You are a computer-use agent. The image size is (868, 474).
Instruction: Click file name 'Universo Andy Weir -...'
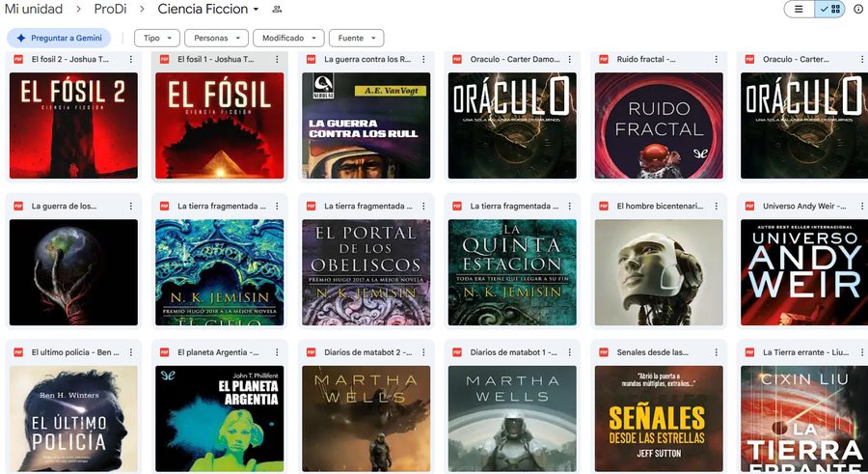point(804,207)
